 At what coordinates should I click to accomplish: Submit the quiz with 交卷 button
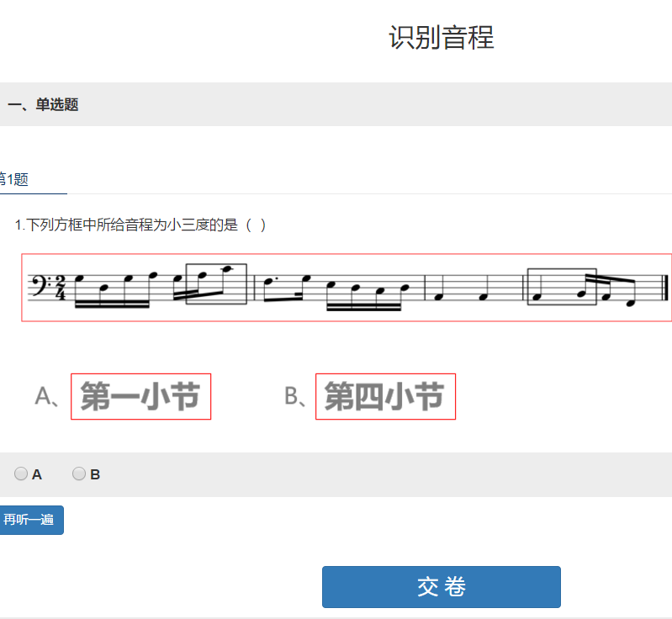(441, 587)
